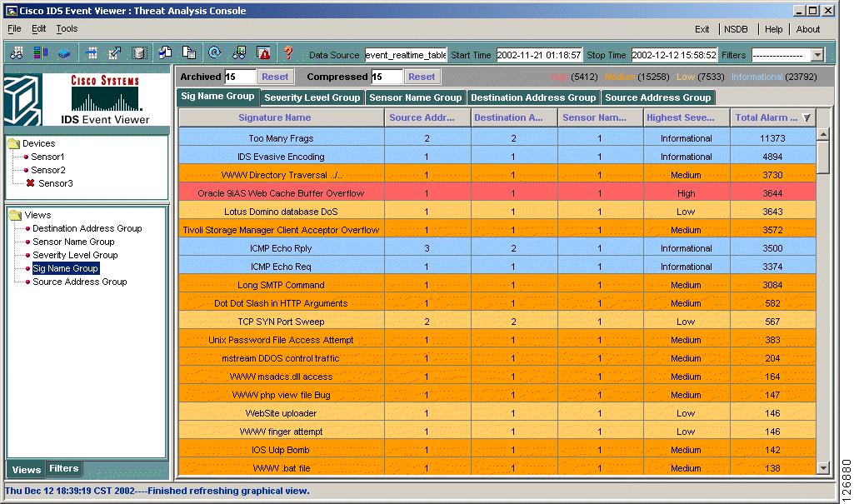The width and height of the screenshot is (854, 504).
Task: Click the binoculars table view icon
Action: pyautogui.click(x=17, y=52)
